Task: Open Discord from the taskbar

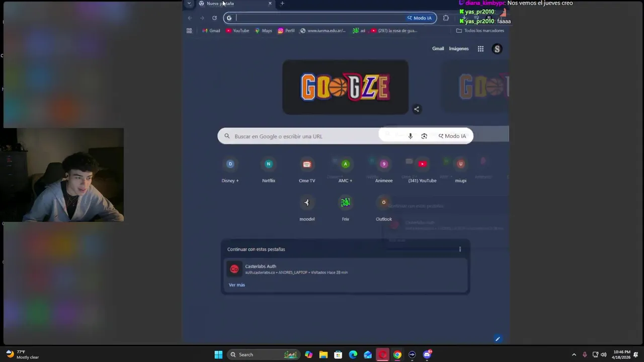Action: 427,355
